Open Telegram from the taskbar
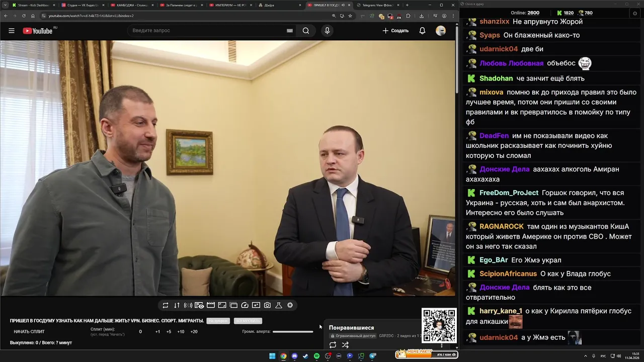The image size is (644, 362). (373, 356)
